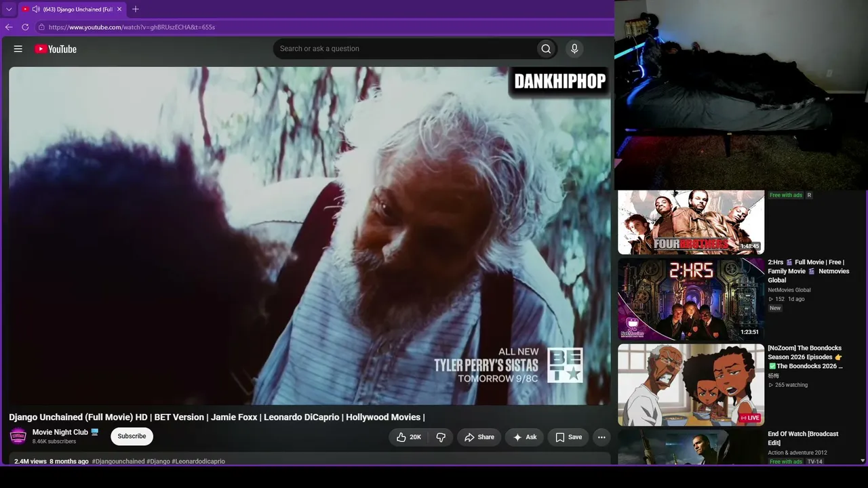Click the #Leonardodicaprio hashtag
868x488 pixels.
pyautogui.click(x=198, y=462)
